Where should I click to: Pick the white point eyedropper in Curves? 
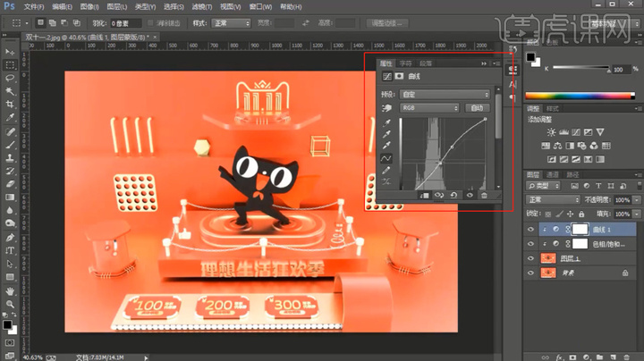(x=386, y=146)
